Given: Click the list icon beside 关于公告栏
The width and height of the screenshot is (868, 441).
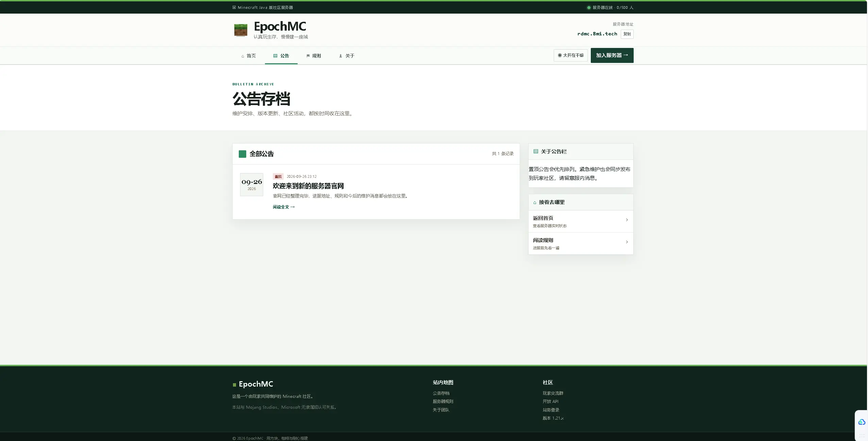Looking at the screenshot, I should coord(536,151).
